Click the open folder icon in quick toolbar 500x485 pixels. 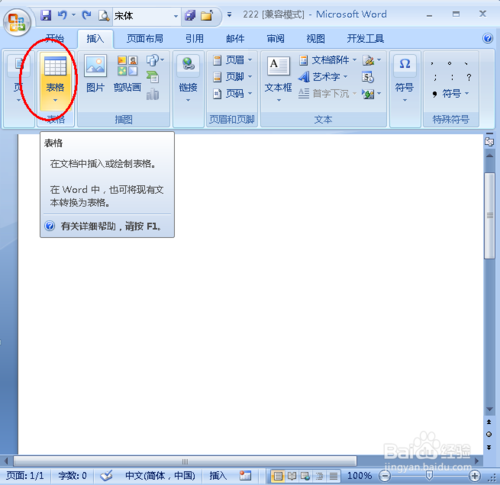tap(207, 15)
